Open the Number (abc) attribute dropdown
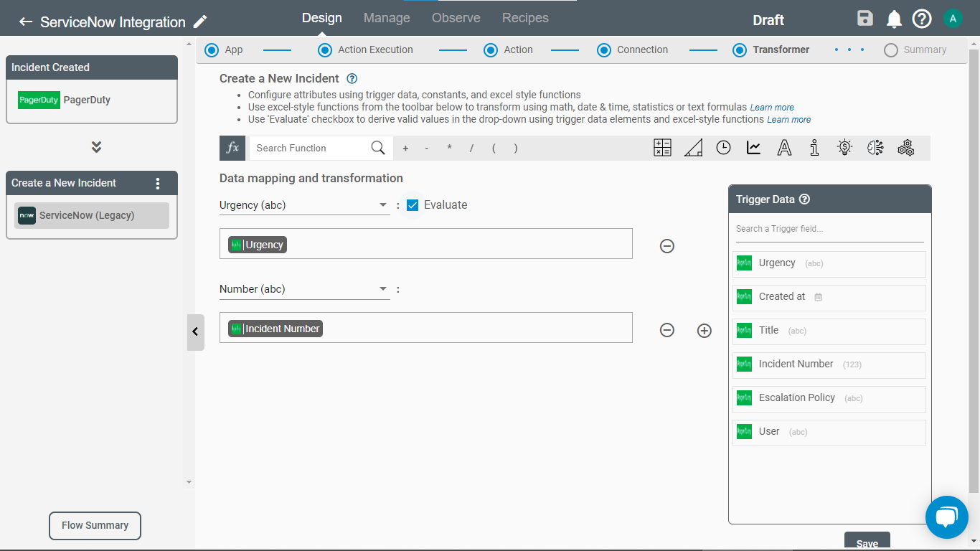The width and height of the screenshot is (980, 551). click(x=304, y=289)
